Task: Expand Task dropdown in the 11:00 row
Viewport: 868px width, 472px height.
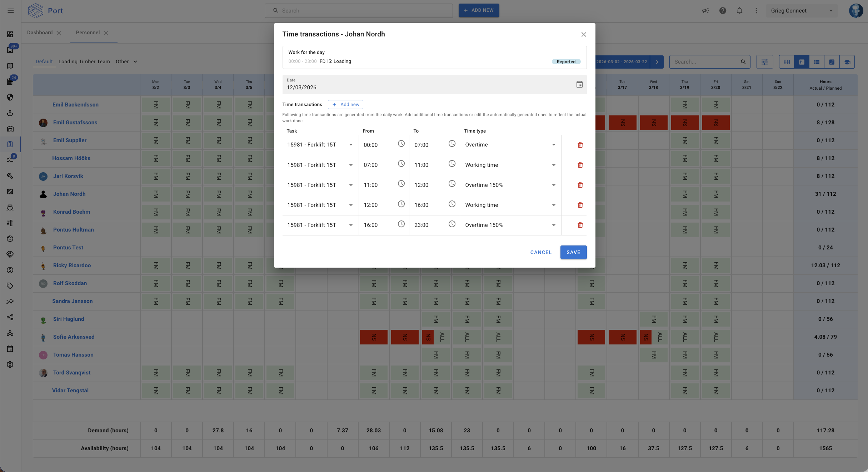Action: 351,185
